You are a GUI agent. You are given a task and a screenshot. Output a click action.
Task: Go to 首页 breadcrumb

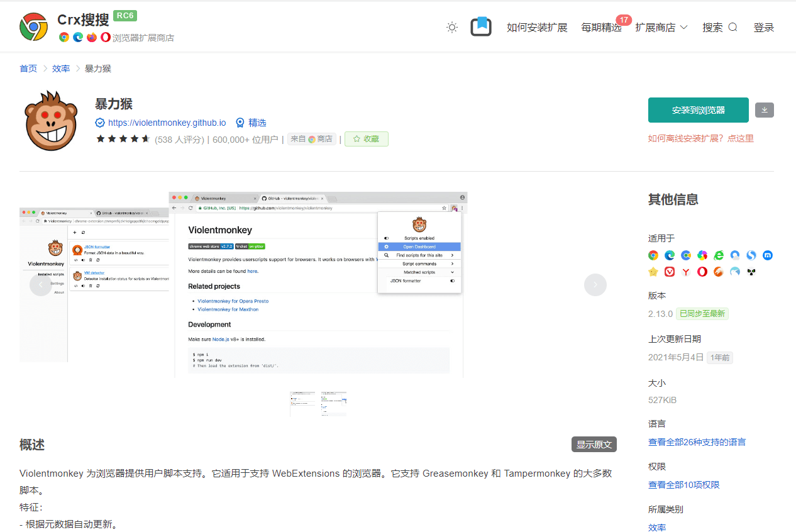[28, 69]
